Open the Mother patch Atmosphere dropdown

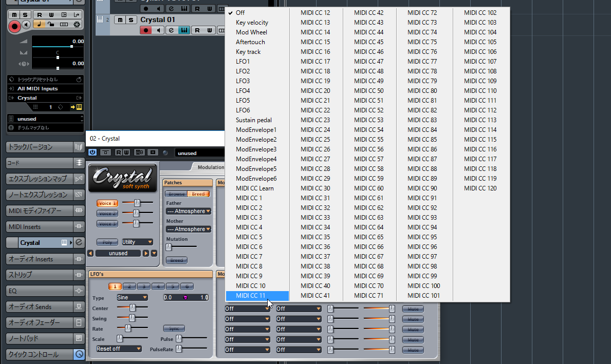189,229
